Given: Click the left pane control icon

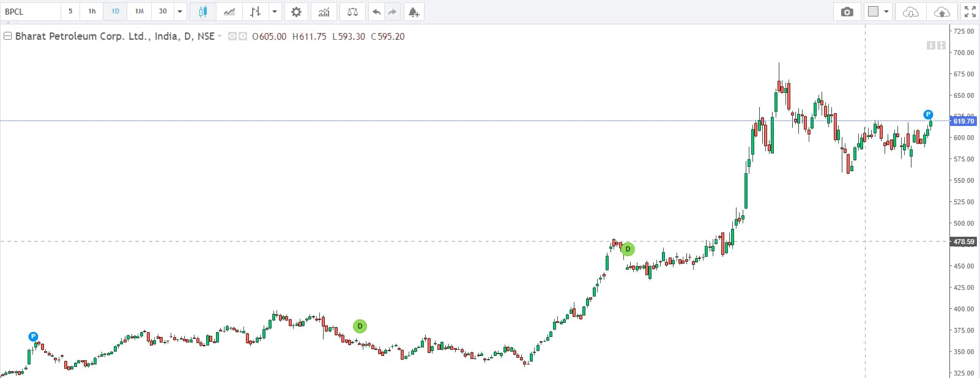Looking at the screenshot, I should tap(930, 45).
